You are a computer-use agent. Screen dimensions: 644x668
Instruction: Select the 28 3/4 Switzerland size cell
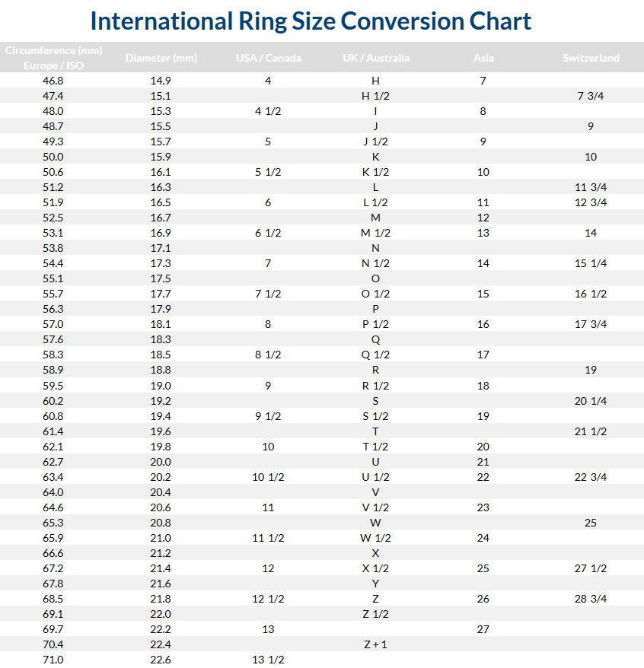pos(591,599)
